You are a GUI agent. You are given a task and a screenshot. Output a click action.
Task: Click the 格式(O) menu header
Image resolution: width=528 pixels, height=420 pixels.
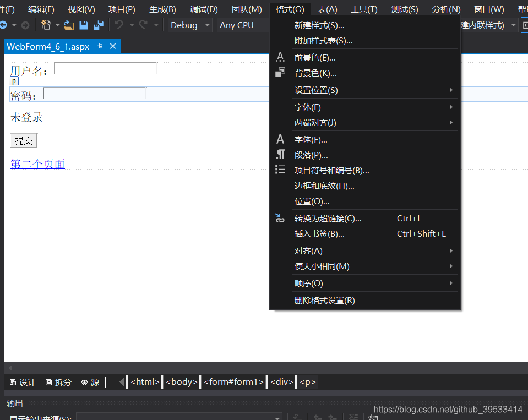tap(290, 9)
